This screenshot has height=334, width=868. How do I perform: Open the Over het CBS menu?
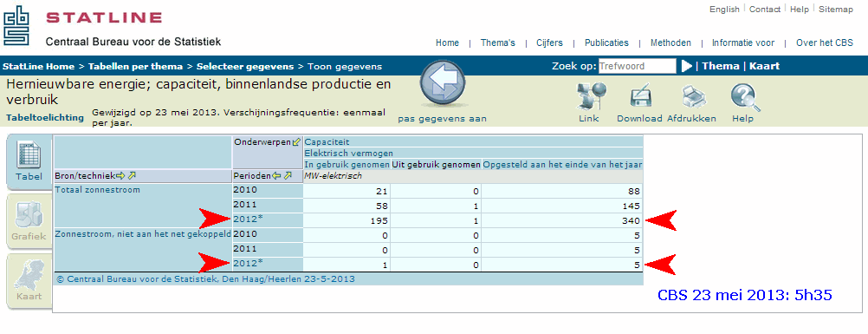pos(825,43)
